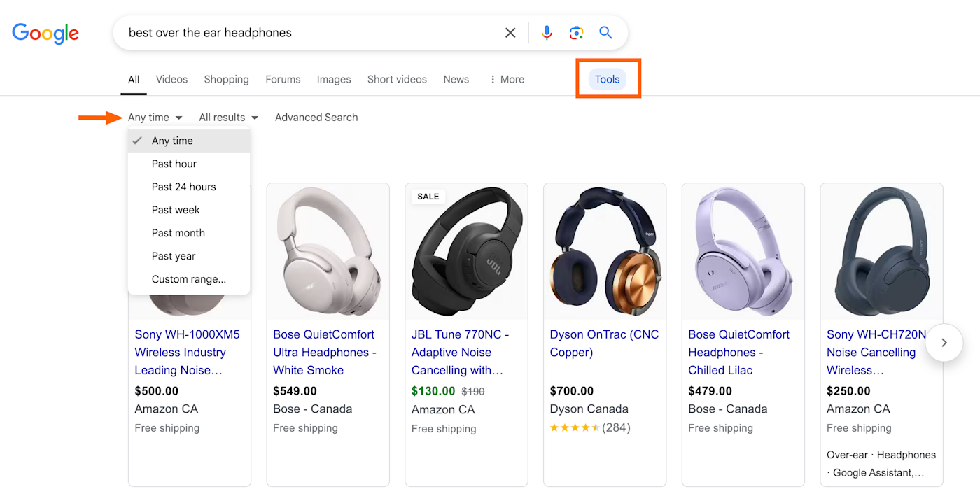Click the copper Dyson OnTrac headphones image
Viewport: 980px width, 503px height.
click(605, 251)
